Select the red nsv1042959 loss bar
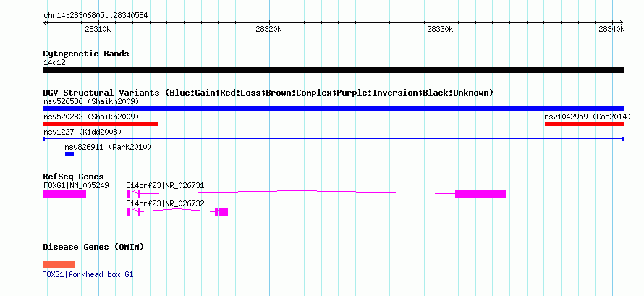The width and height of the screenshot is (644, 296). [x=584, y=124]
